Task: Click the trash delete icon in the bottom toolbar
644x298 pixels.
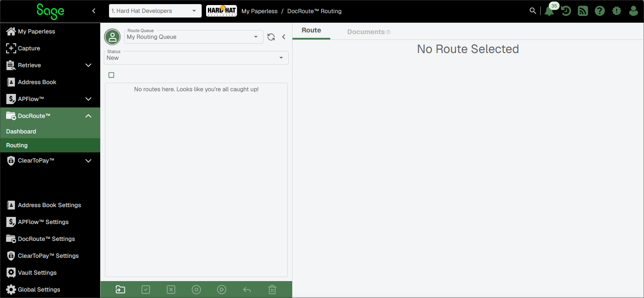Action: (272, 290)
